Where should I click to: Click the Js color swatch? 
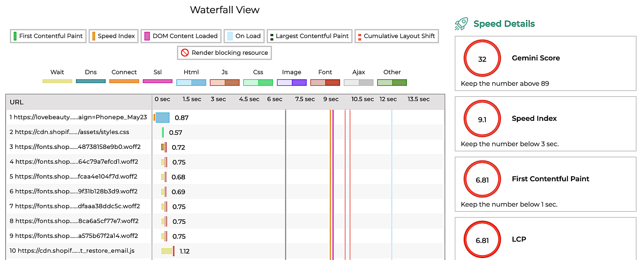pos(225,82)
